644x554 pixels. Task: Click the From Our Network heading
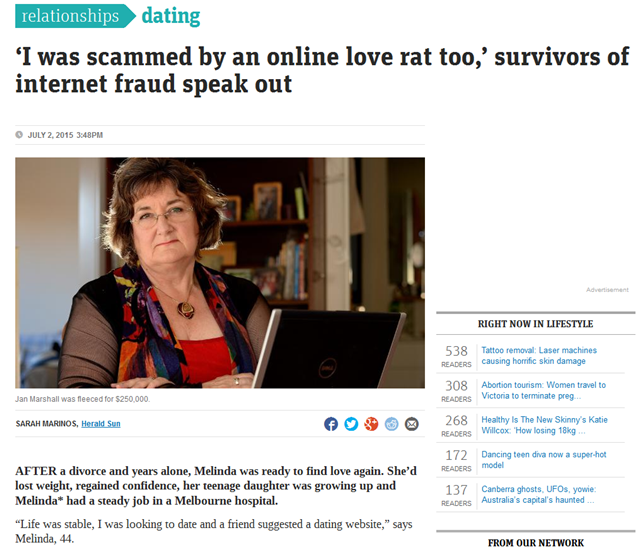click(x=536, y=543)
